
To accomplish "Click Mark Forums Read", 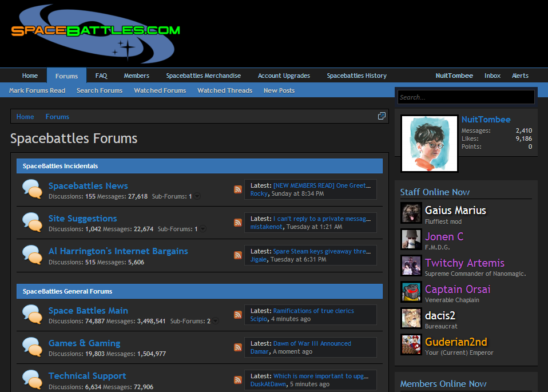I will point(37,90).
